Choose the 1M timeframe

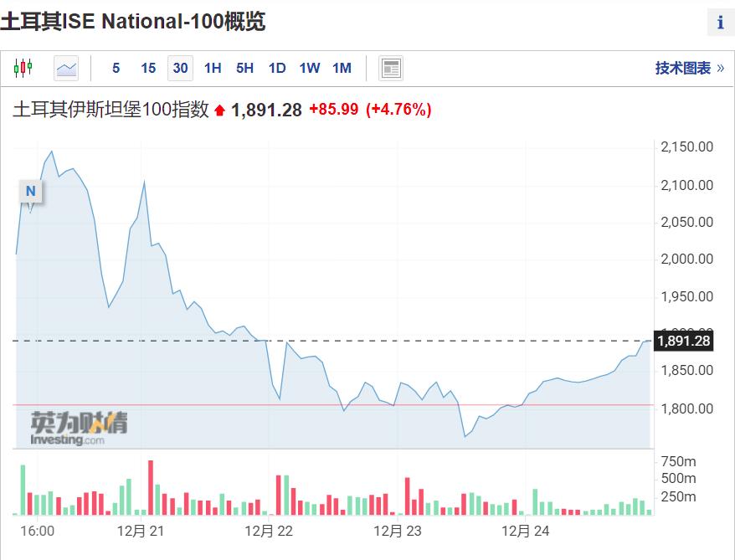(342, 68)
